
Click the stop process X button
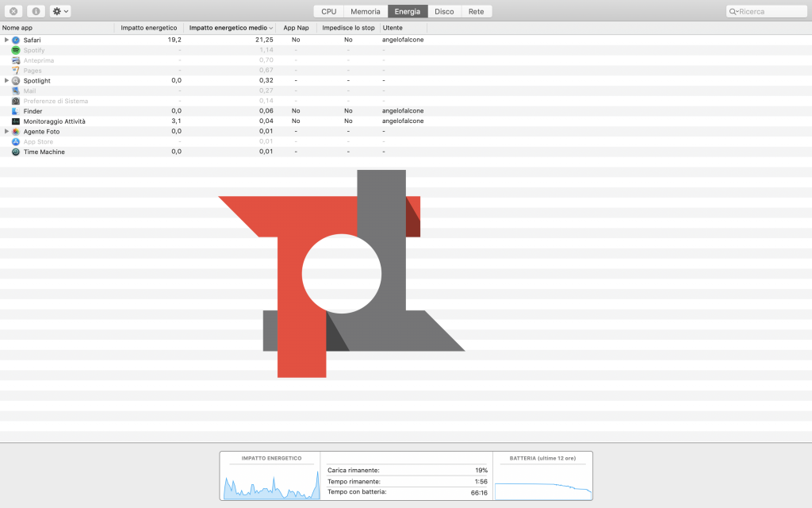[x=13, y=12]
